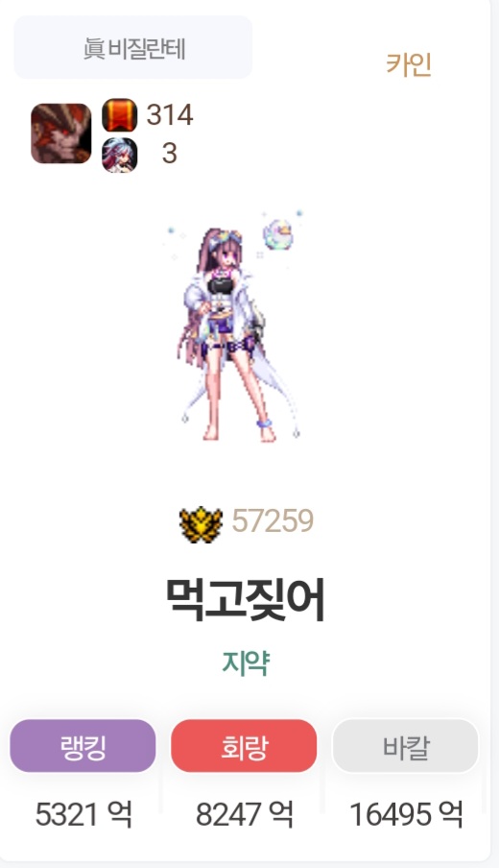Click the 8247 억 회랑 damage value
The width and height of the screenshot is (499, 868).
(x=245, y=814)
